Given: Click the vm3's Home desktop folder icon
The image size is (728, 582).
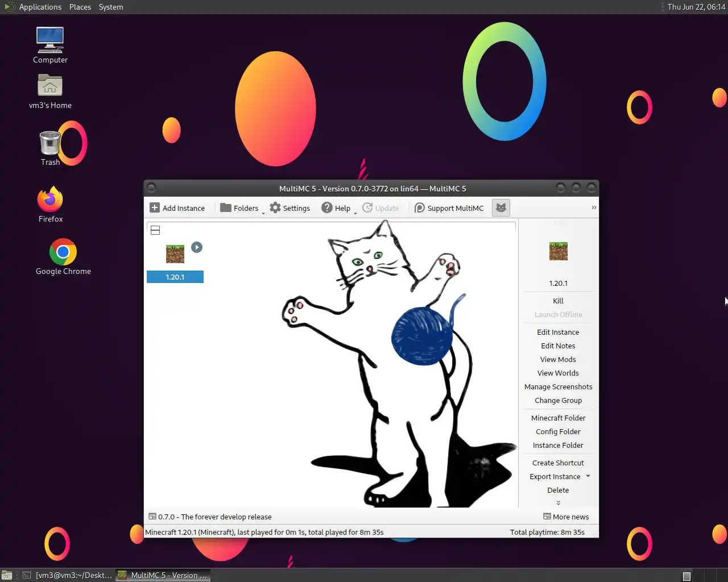Looking at the screenshot, I should click(x=50, y=86).
